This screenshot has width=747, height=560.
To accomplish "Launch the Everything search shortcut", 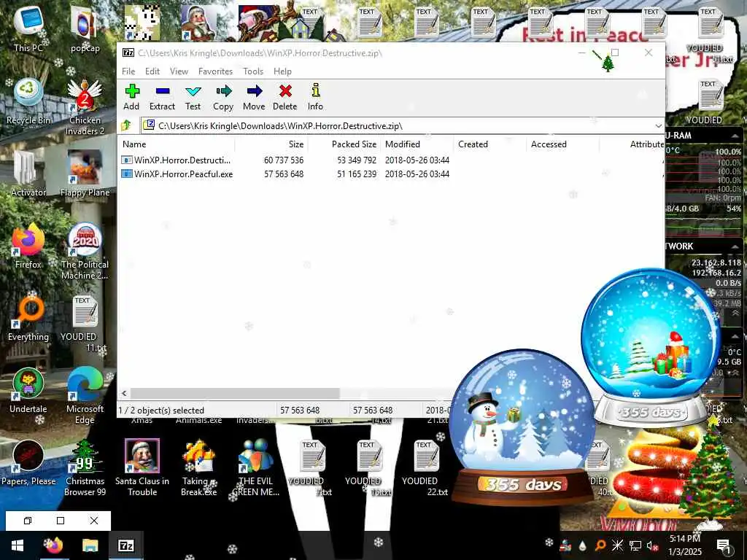I will 28,319.
